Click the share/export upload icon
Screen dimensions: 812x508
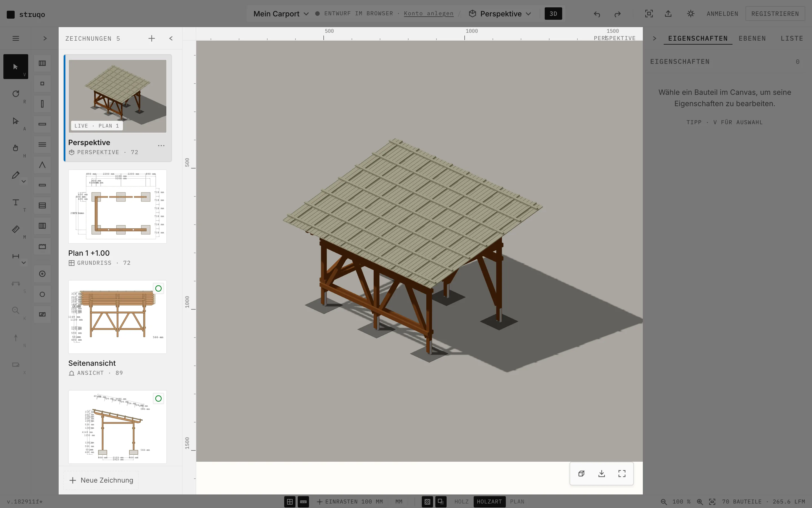click(668, 14)
